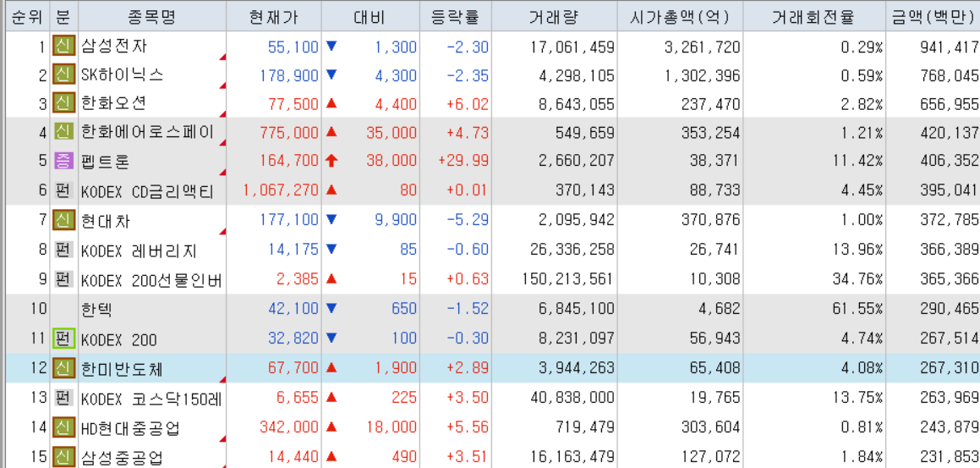Click the 금액(백만) column header
Viewport: 980px width, 468px height.
[933, 16]
